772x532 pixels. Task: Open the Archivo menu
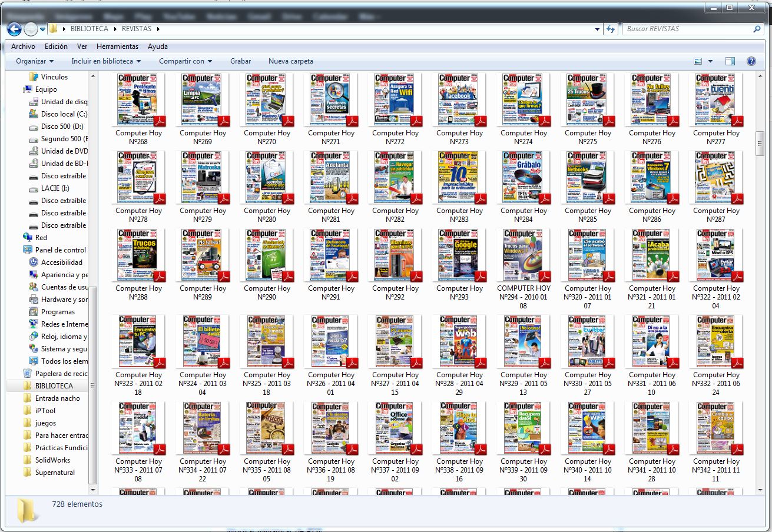point(23,46)
